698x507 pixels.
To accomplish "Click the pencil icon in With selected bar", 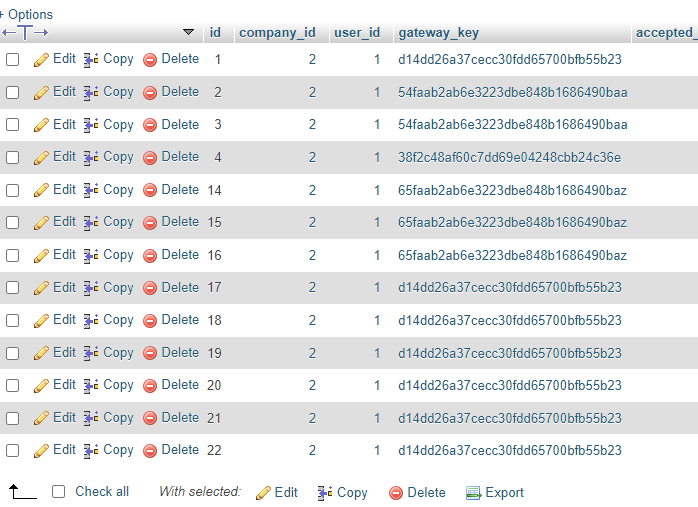I will click(263, 493).
